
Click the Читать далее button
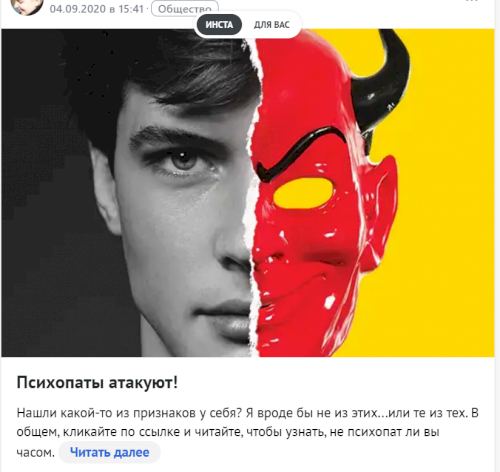point(110,452)
